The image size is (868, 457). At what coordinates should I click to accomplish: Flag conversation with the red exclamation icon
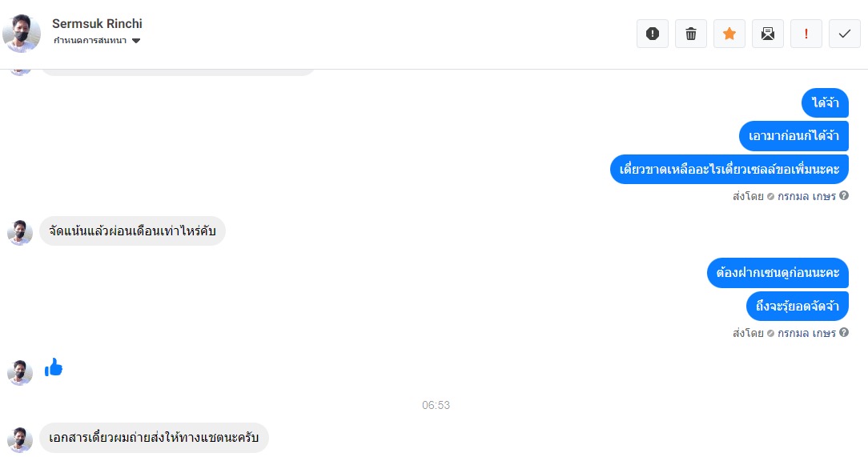coord(806,34)
